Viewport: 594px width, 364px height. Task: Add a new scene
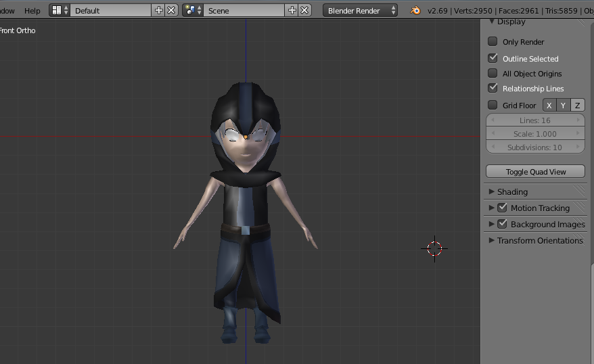292,11
